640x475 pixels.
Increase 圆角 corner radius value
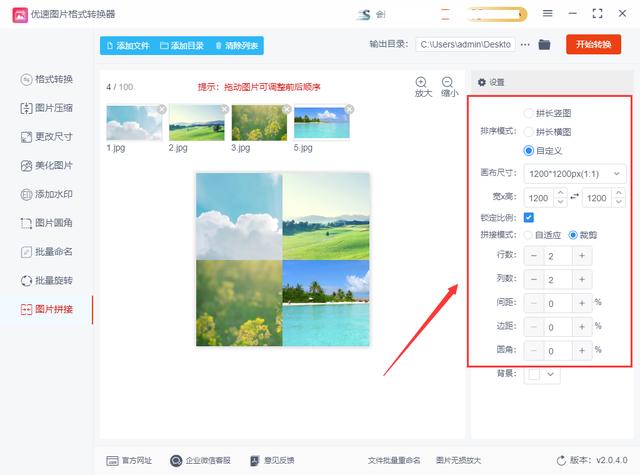pyautogui.click(x=582, y=351)
